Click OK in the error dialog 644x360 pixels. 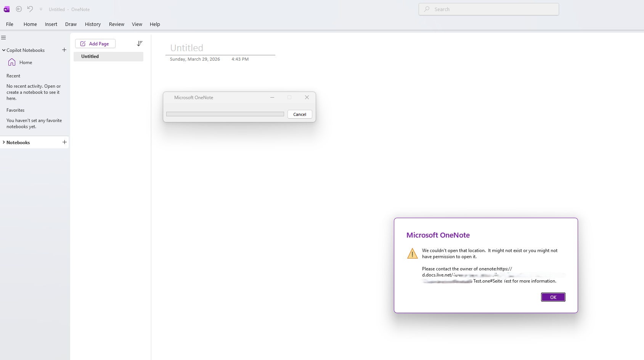click(x=553, y=297)
